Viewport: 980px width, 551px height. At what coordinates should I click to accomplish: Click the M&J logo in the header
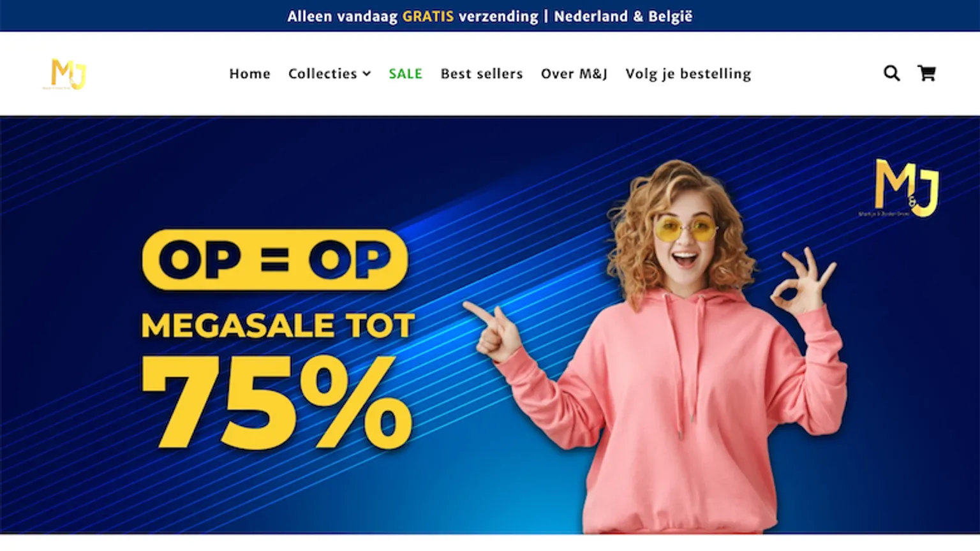pyautogui.click(x=65, y=74)
